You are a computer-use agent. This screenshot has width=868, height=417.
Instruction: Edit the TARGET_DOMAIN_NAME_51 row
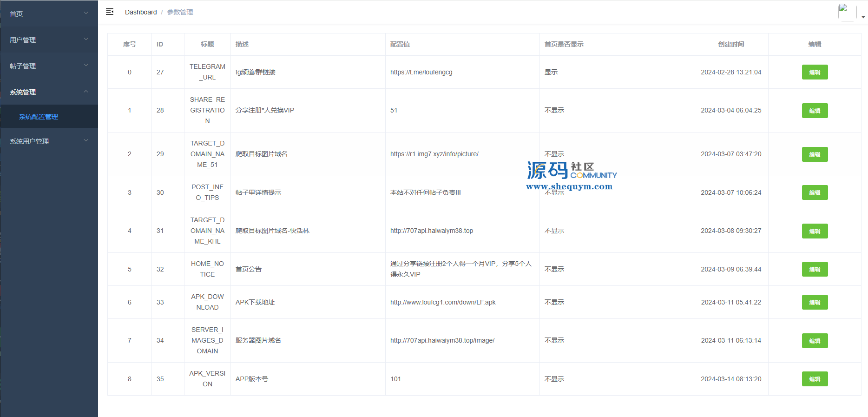tap(815, 154)
